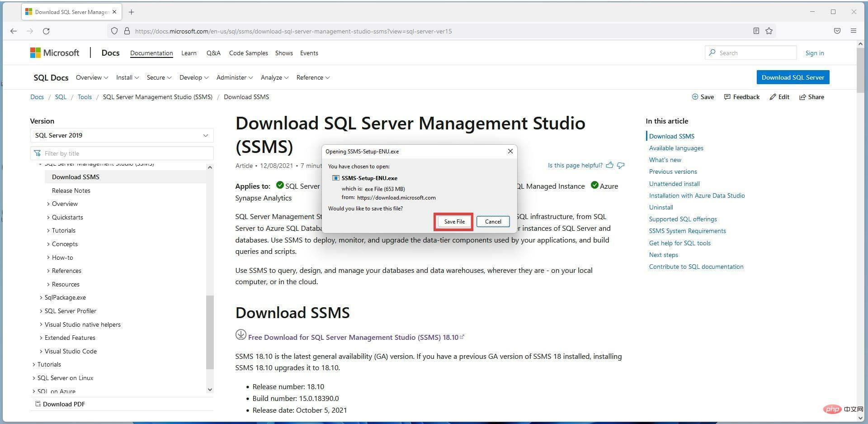Open Firefox hamburger menu
The width and height of the screenshot is (868, 424).
854,31
